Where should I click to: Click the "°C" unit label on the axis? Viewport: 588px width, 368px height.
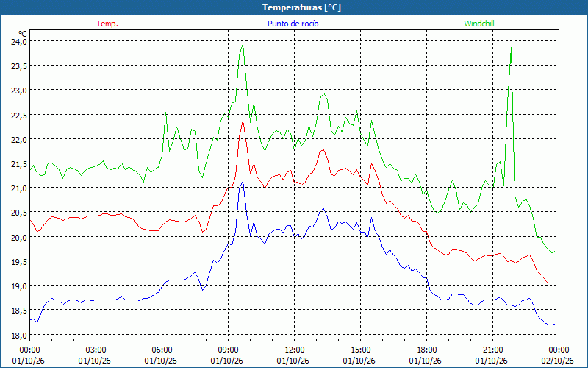23,34
